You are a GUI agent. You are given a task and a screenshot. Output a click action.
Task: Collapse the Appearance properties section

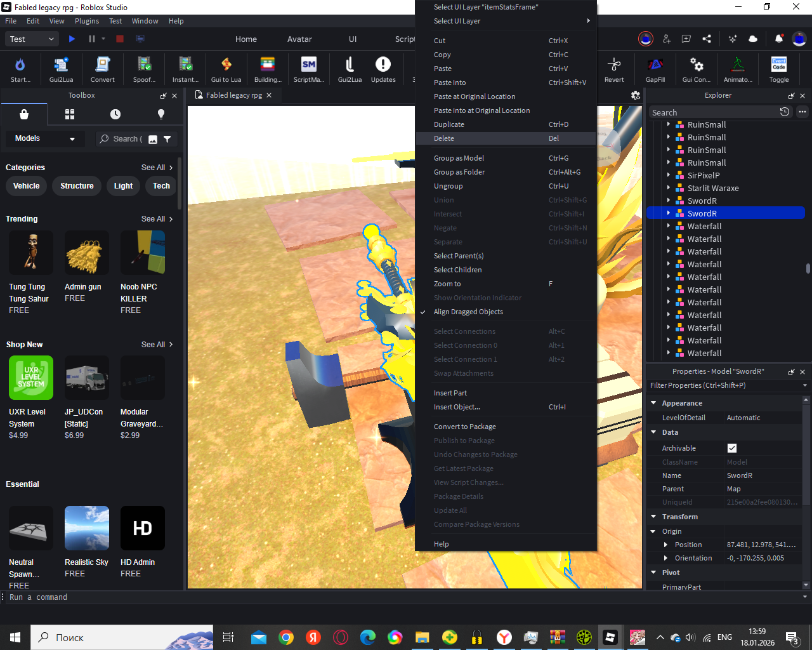click(654, 403)
